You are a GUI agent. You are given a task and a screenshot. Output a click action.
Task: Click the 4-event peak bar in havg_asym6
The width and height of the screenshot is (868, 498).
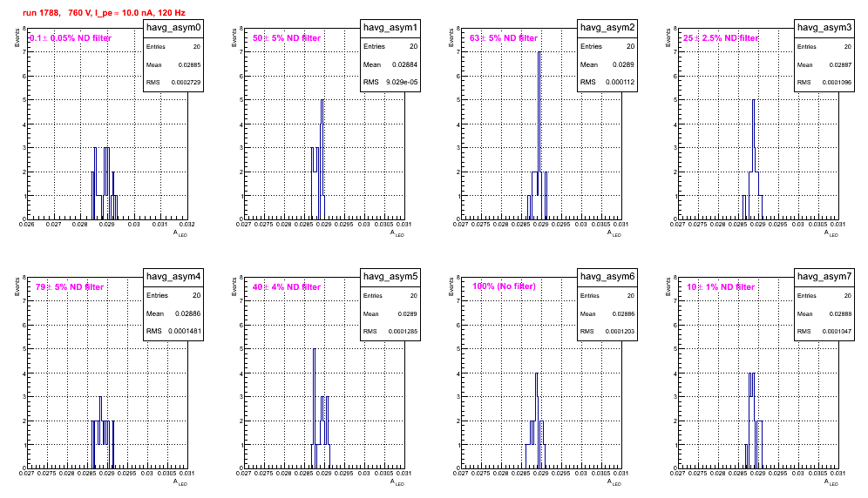click(x=537, y=421)
